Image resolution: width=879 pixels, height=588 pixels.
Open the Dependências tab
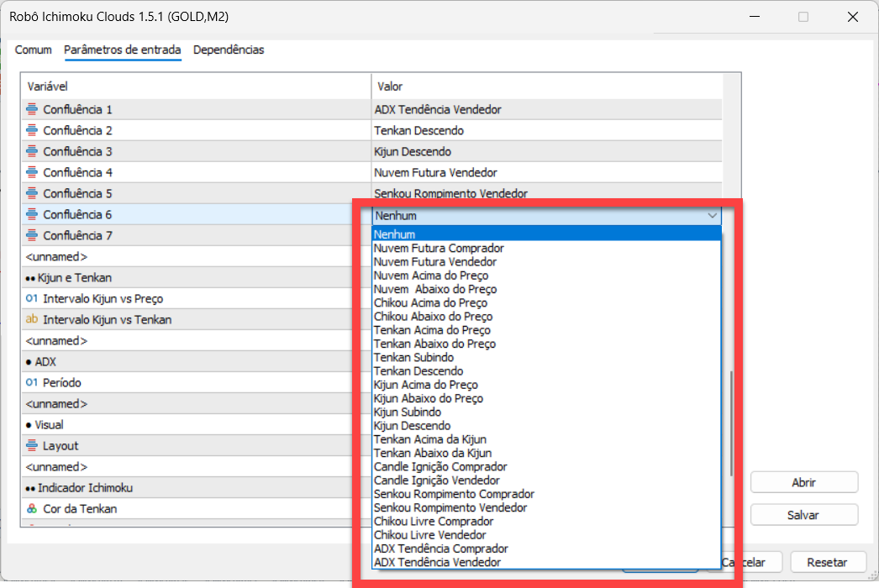pos(229,50)
